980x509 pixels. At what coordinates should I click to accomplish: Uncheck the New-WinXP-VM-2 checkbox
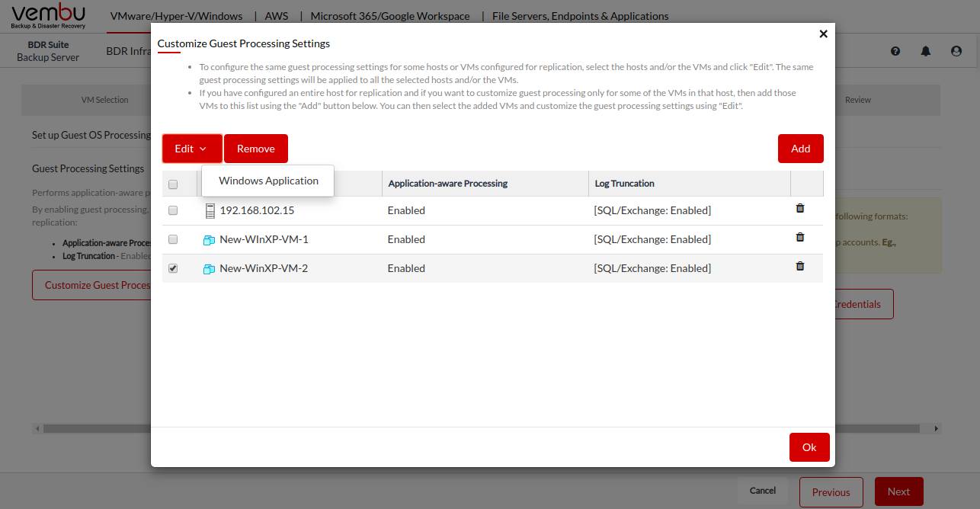[x=173, y=268]
